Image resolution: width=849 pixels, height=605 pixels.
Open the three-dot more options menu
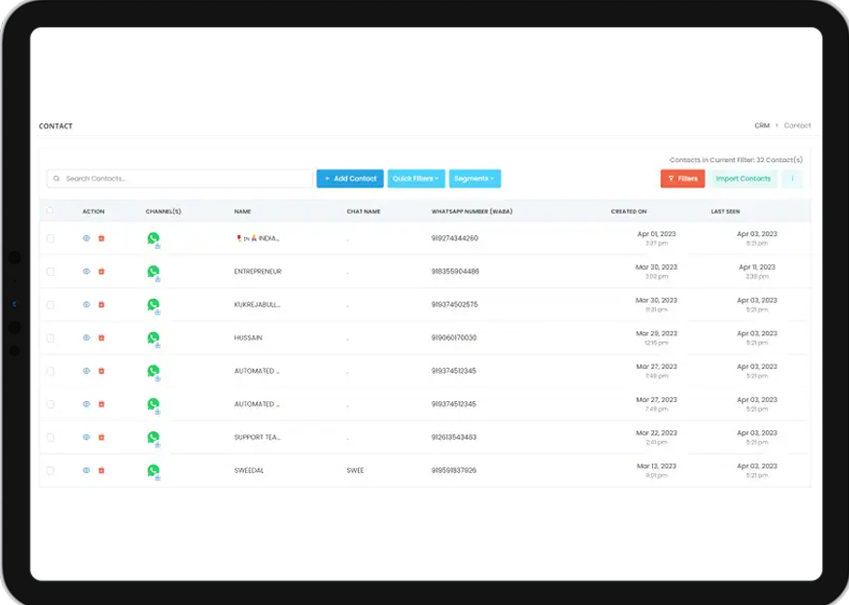(792, 179)
